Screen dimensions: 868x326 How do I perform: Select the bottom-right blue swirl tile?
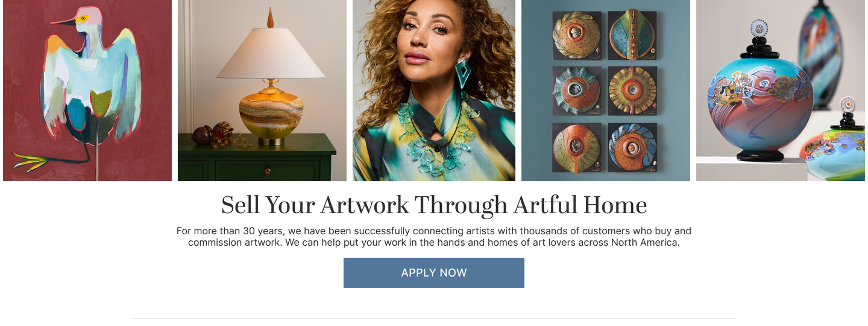[632, 147]
